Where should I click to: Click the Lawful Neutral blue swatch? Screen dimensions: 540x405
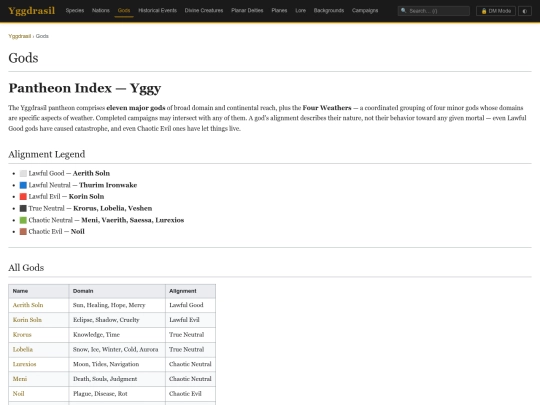click(23, 185)
